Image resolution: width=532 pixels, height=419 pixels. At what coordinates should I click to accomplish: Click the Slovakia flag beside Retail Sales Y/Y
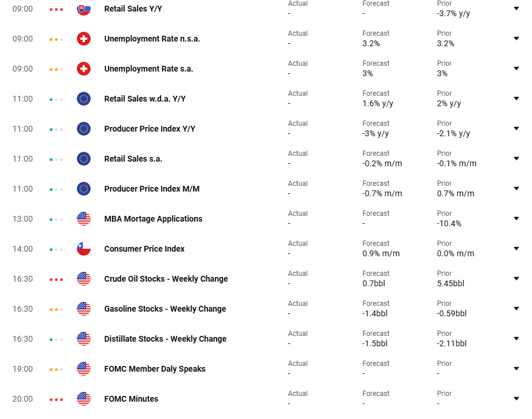click(x=84, y=9)
